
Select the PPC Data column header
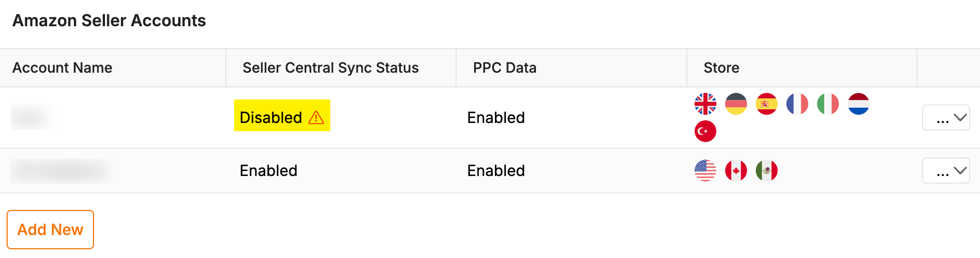click(x=504, y=68)
